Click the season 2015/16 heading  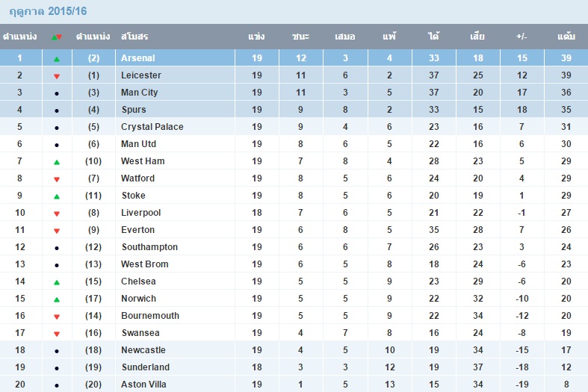[48, 11]
